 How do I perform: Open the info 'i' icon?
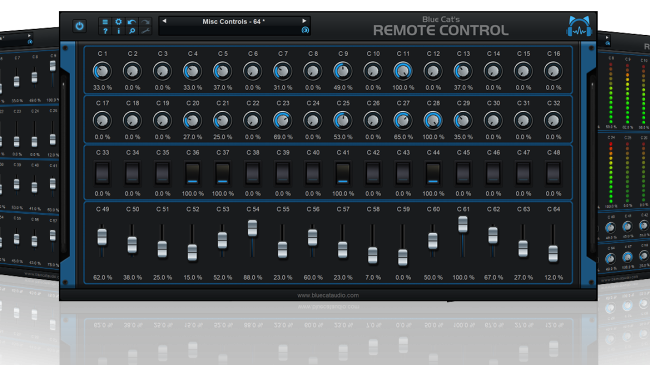click(x=119, y=31)
